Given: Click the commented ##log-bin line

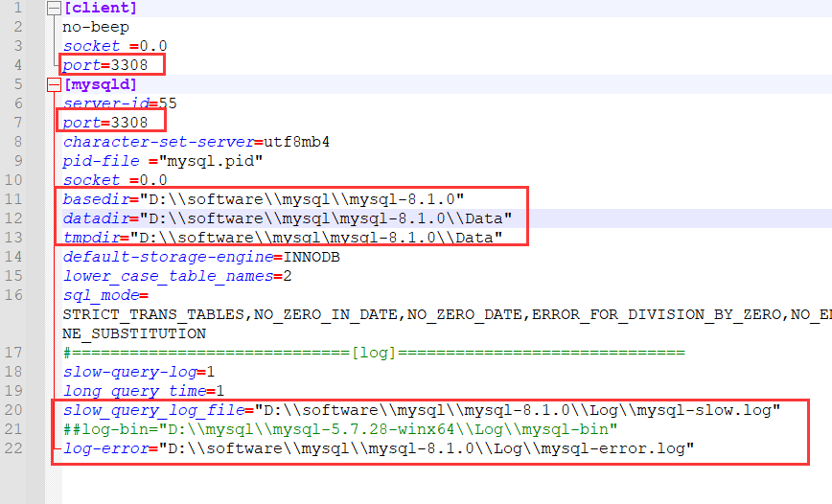Looking at the screenshot, I should click(x=340, y=429).
